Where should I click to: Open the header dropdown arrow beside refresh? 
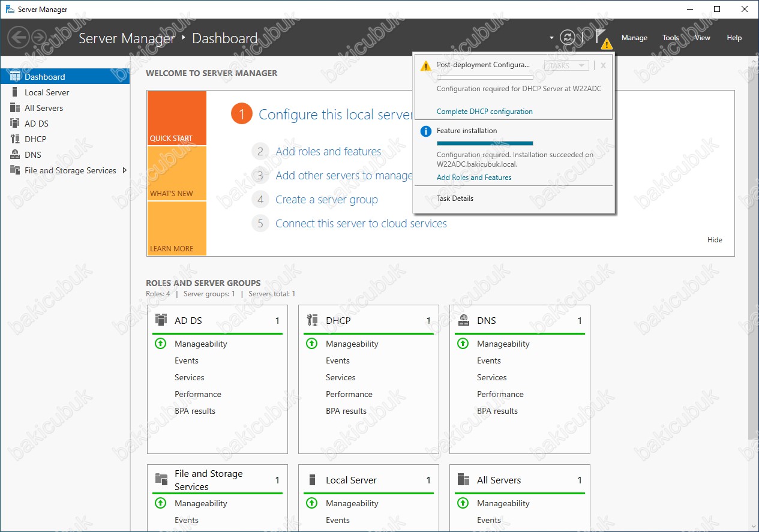pyautogui.click(x=551, y=38)
